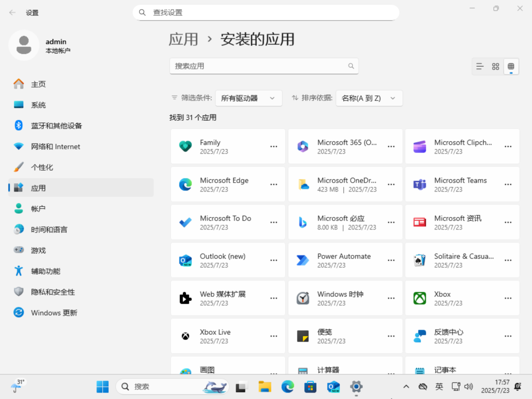
Task: Open the 名称(A 到 Z) sort dropdown
Action: point(369,98)
